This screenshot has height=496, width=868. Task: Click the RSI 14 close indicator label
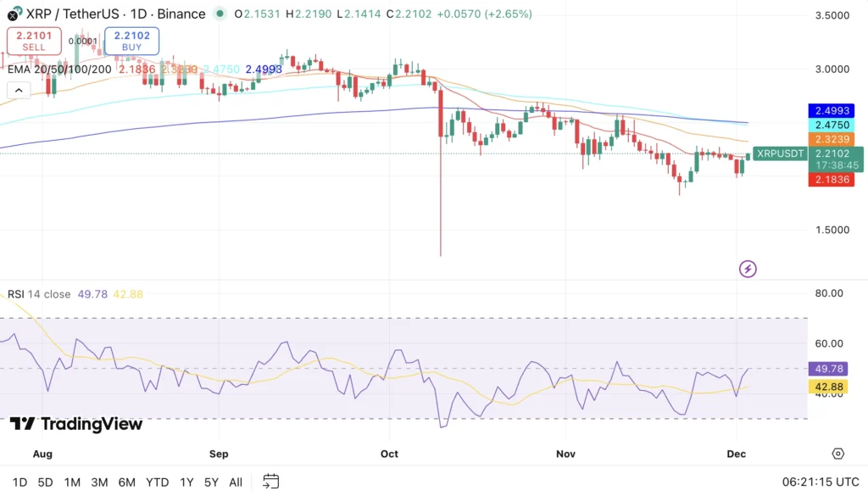click(x=39, y=294)
